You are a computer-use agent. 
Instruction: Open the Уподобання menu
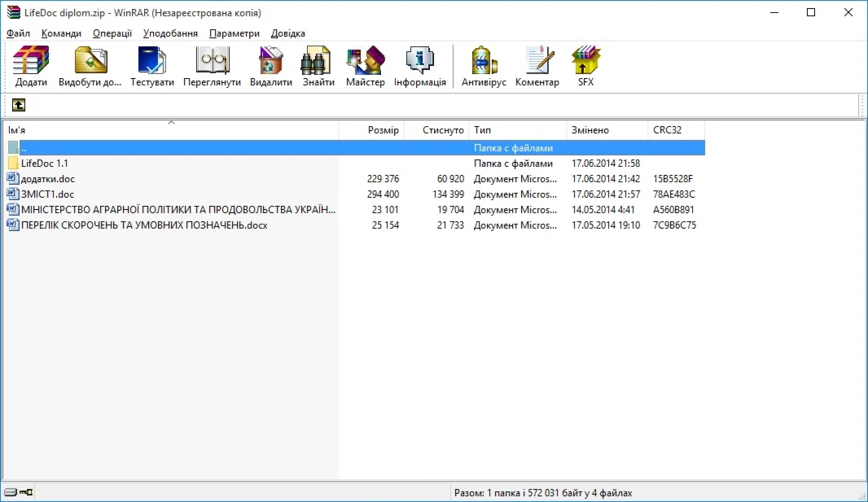tap(170, 33)
